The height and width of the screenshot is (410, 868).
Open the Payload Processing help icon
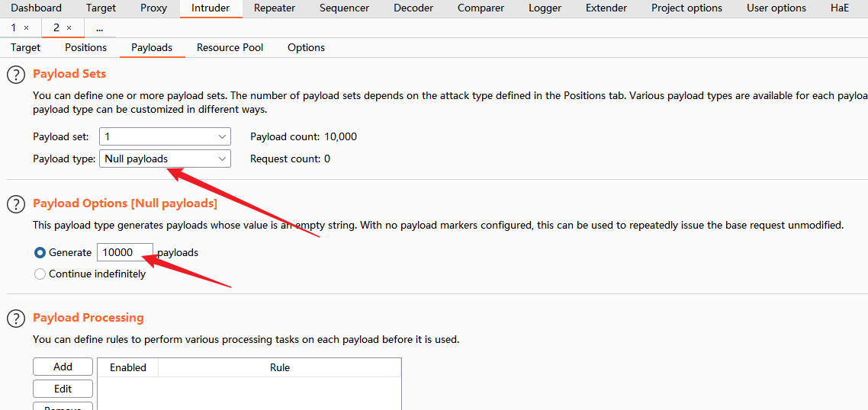pos(16,318)
